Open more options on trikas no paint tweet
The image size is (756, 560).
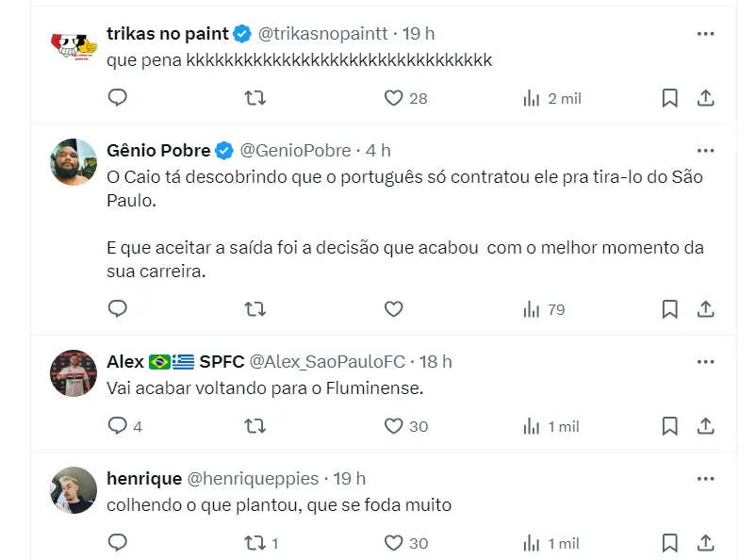click(705, 34)
